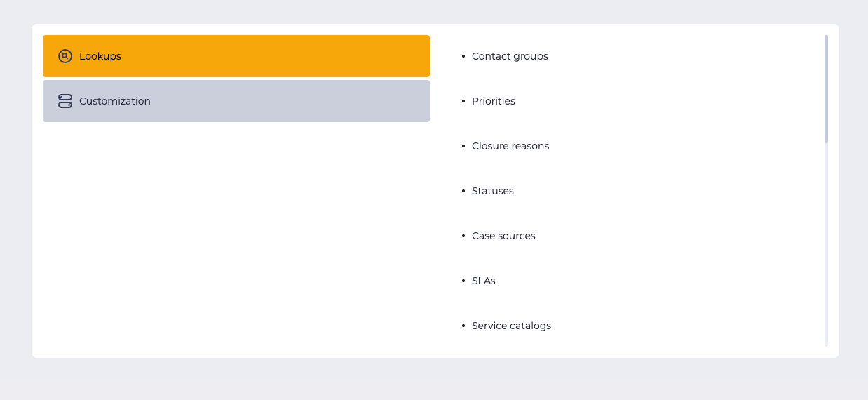Screen dimensions: 868x400
Task: Click the bullet before Case sources
Action: (463, 236)
